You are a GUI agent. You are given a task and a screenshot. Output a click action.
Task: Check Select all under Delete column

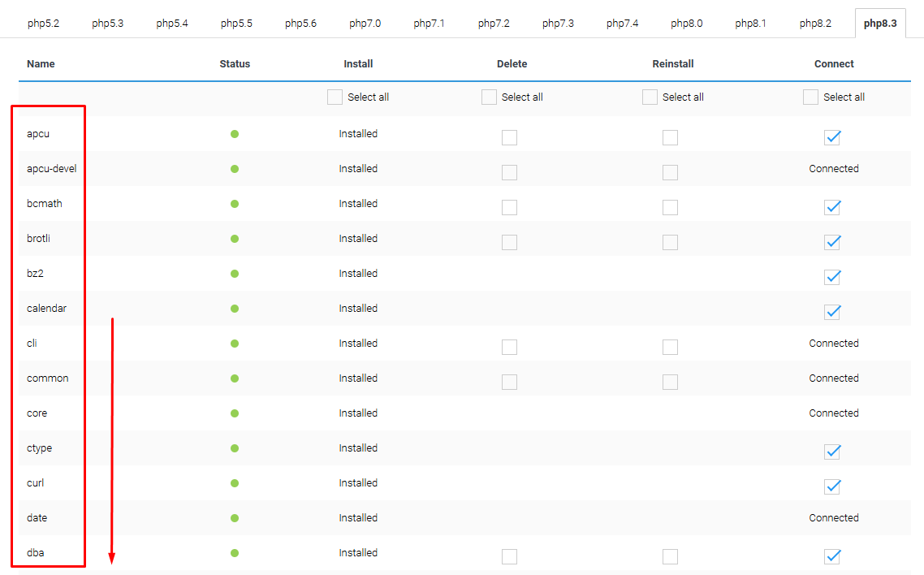(x=489, y=97)
